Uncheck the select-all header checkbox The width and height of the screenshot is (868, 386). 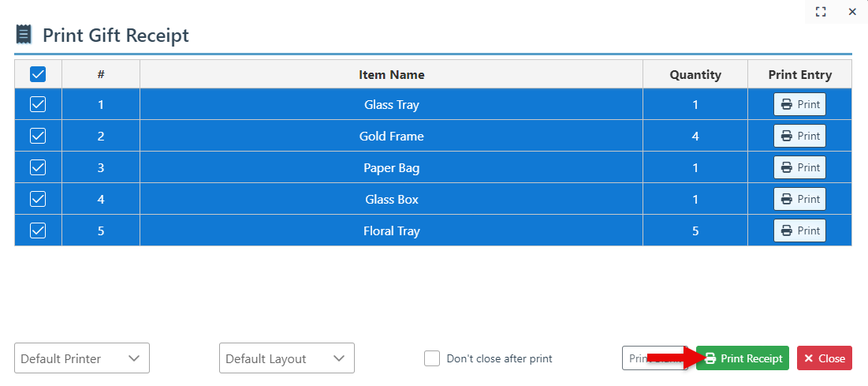38,74
